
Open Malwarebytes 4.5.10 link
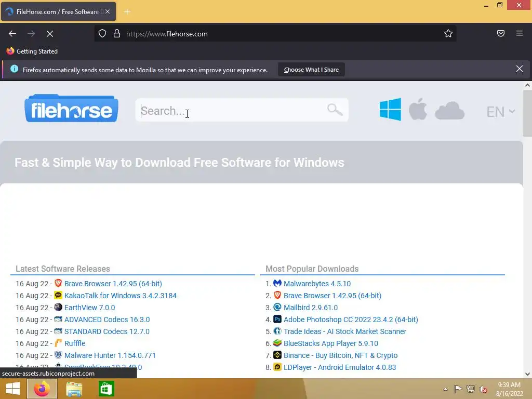317,284
